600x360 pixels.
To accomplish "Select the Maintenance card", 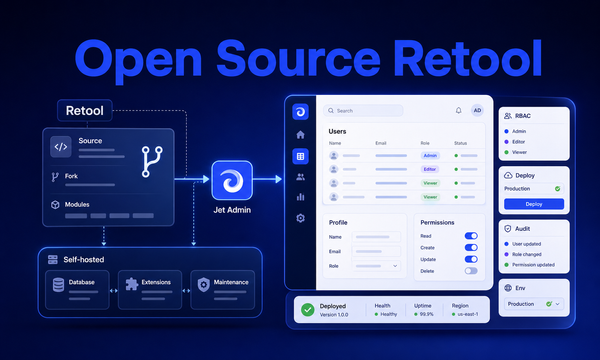I will click(223, 290).
